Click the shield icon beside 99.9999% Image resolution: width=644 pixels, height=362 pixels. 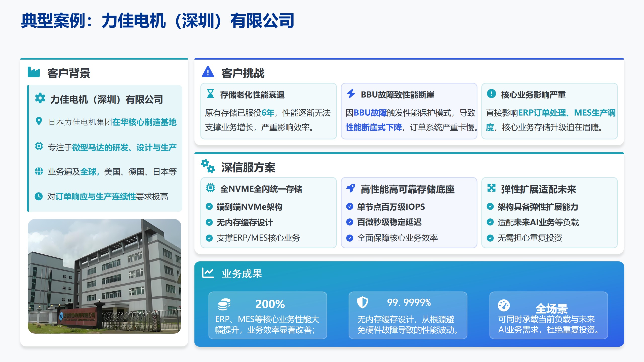tap(363, 302)
